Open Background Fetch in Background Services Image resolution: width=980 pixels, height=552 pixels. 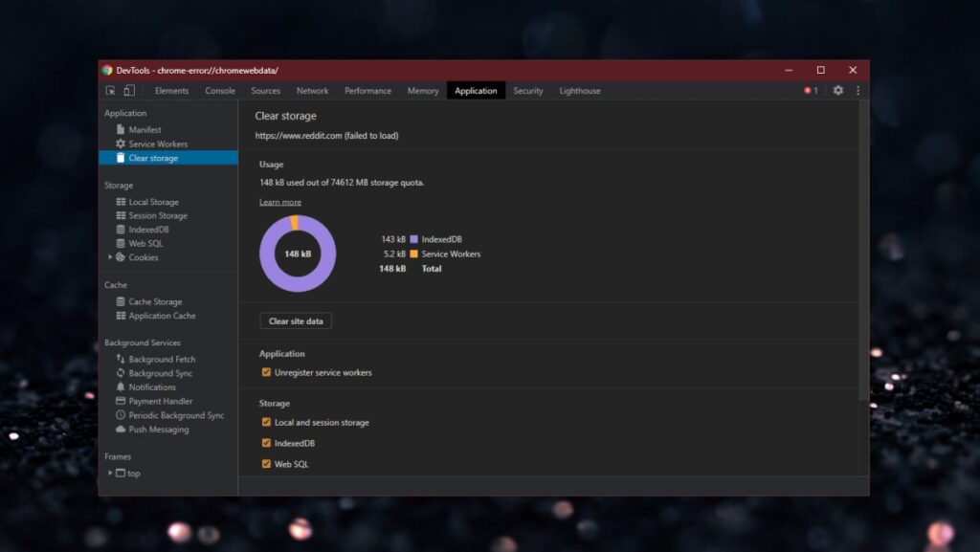coord(161,359)
